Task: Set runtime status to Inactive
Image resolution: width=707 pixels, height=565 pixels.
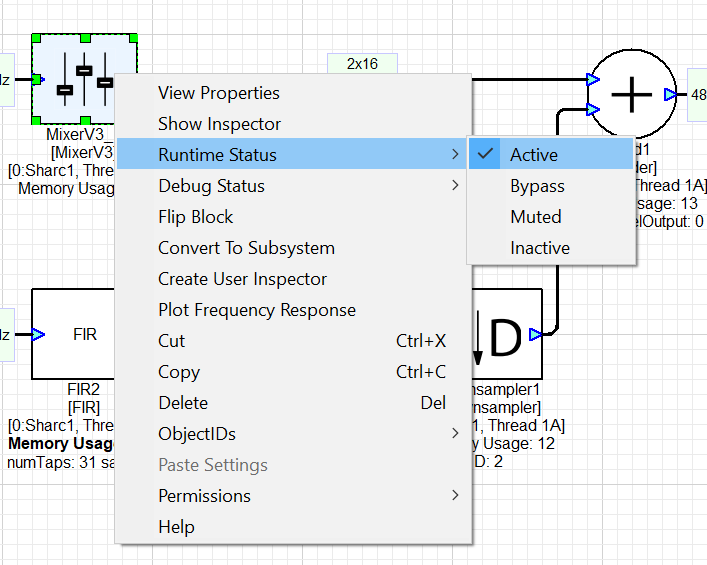Action: (551, 248)
